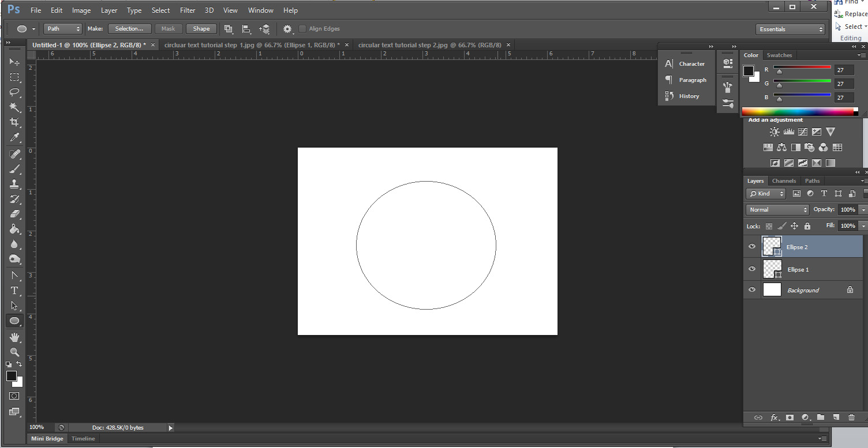Open the Filter menu
The image size is (868, 448).
[187, 10]
